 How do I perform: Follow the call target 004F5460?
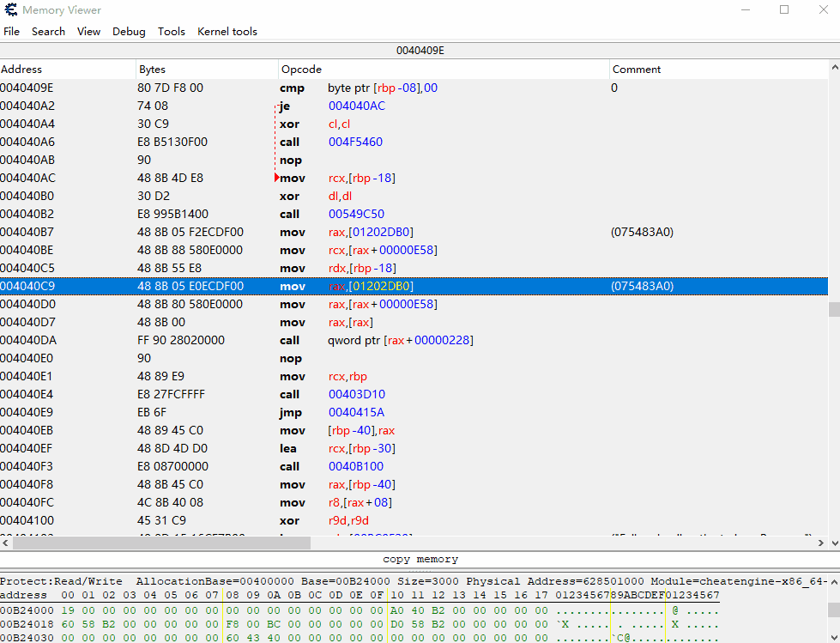[355, 142]
